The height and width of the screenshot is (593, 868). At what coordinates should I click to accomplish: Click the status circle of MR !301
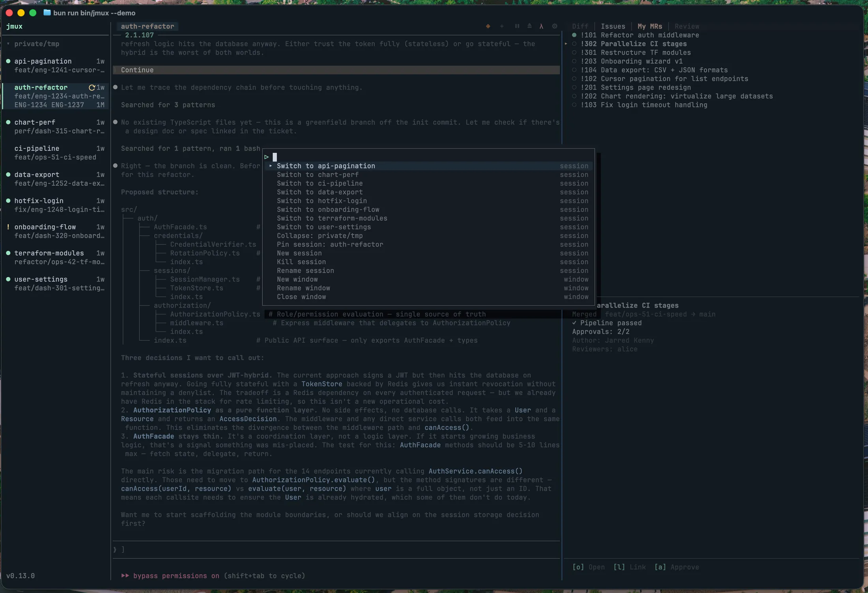(x=574, y=53)
